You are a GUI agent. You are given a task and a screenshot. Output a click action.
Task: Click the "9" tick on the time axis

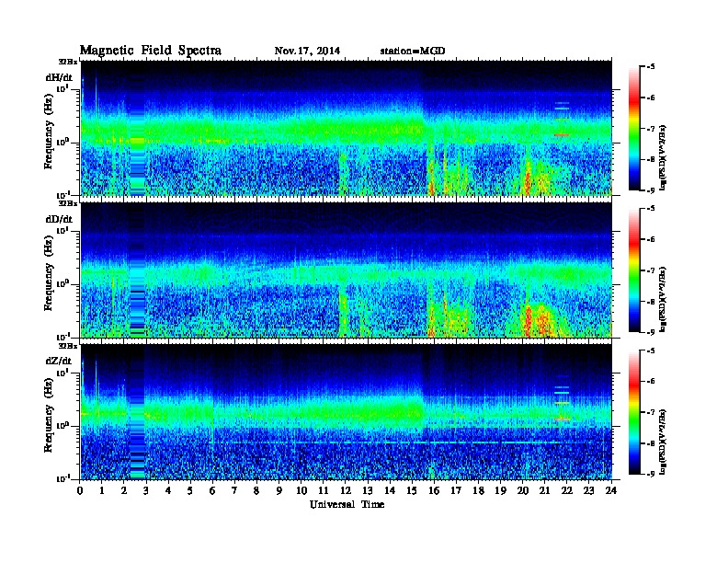[x=279, y=490]
